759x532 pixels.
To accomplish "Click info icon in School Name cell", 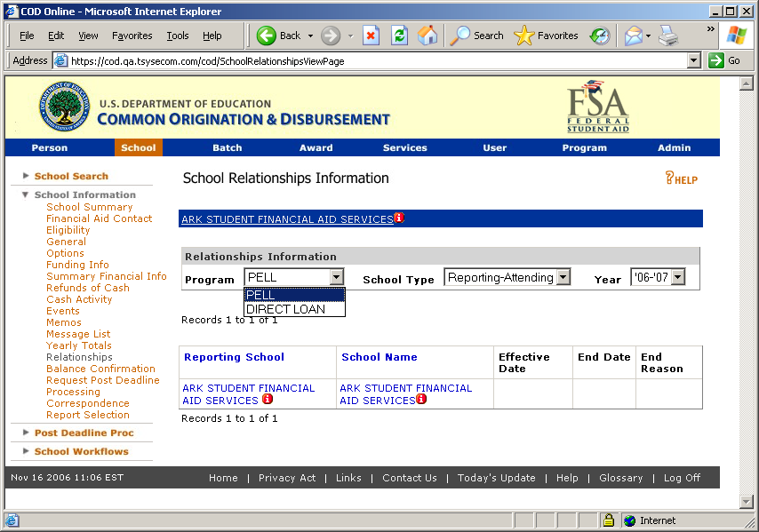I will (421, 399).
